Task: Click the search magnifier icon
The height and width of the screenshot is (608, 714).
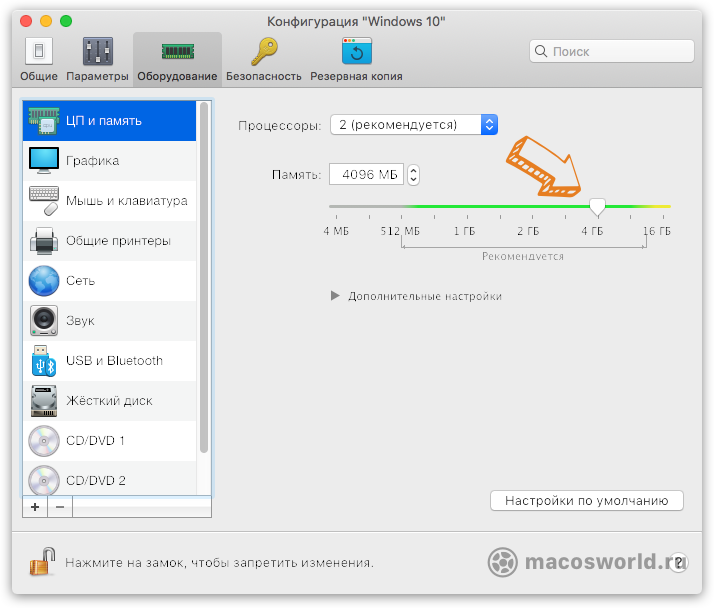Action: pyautogui.click(x=541, y=51)
